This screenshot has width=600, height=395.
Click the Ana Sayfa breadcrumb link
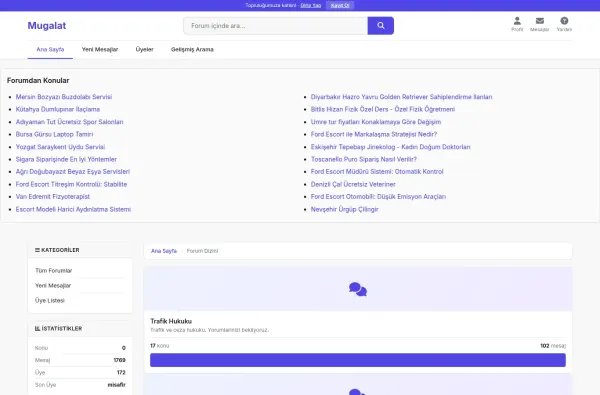pyautogui.click(x=164, y=251)
